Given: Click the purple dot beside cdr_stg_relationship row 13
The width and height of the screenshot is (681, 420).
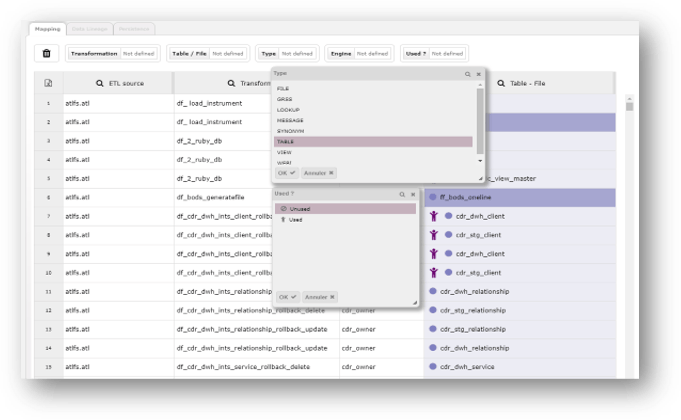Looking at the screenshot, I should 433,329.
